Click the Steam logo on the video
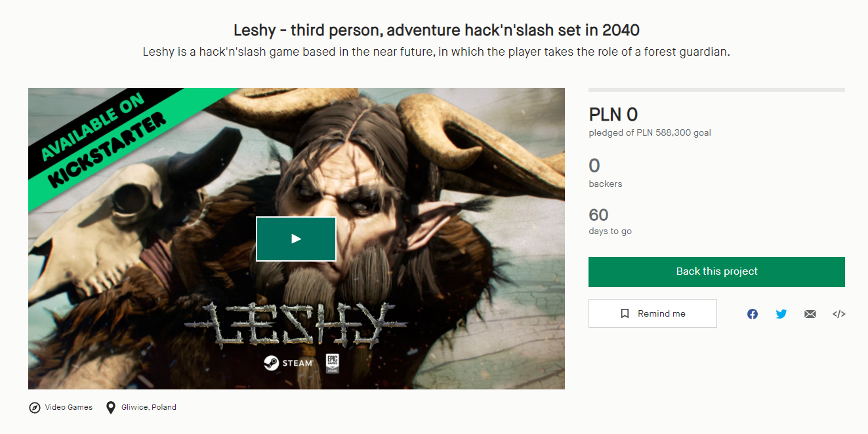Screen dimensions: 868x434 tap(289, 363)
